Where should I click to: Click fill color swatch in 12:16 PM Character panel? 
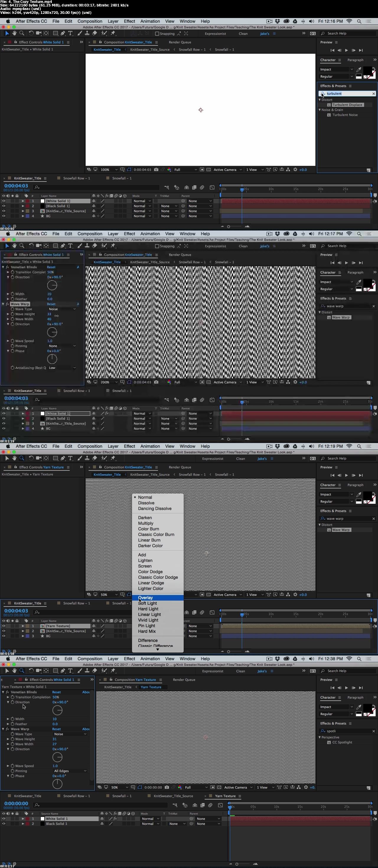pyautogui.click(x=367, y=71)
